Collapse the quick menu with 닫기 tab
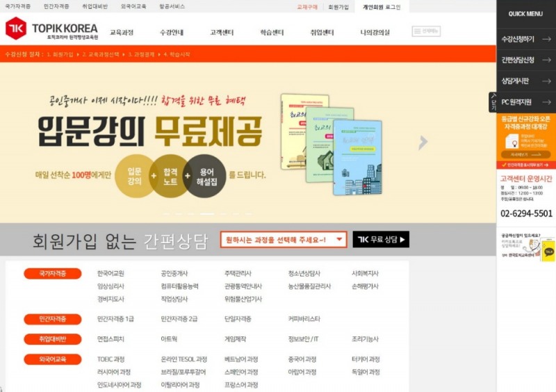This screenshot has width=556, height=392. [x=493, y=102]
